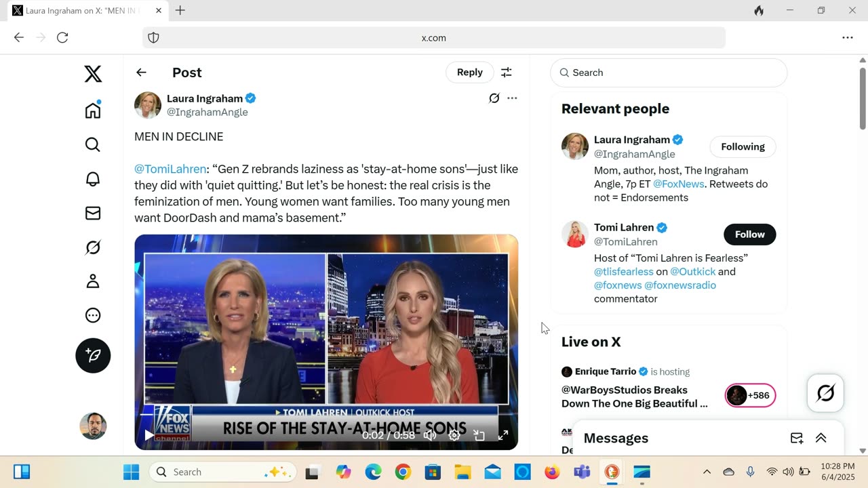
Task: Open the X logo home link
Action: [93, 73]
